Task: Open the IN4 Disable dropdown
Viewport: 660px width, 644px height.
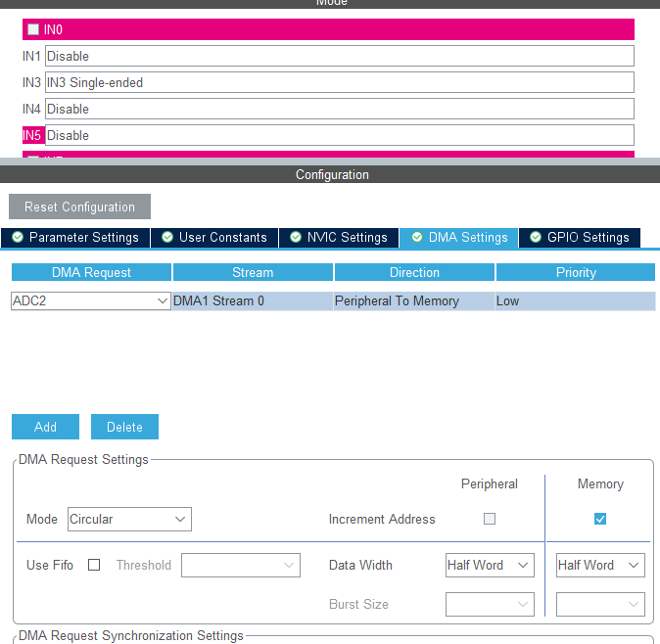Action: [339, 109]
